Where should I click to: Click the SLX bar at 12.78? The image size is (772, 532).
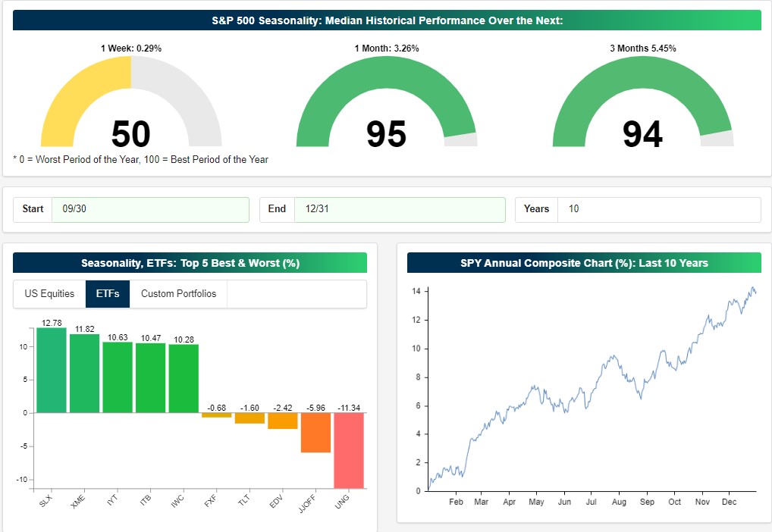click(x=52, y=370)
